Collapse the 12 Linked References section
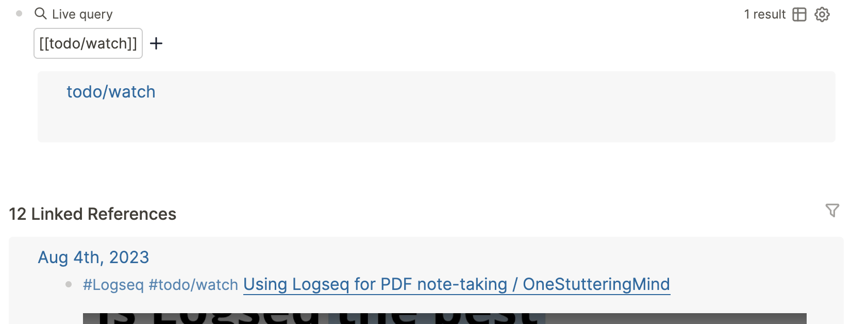 (x=92, y=214)
